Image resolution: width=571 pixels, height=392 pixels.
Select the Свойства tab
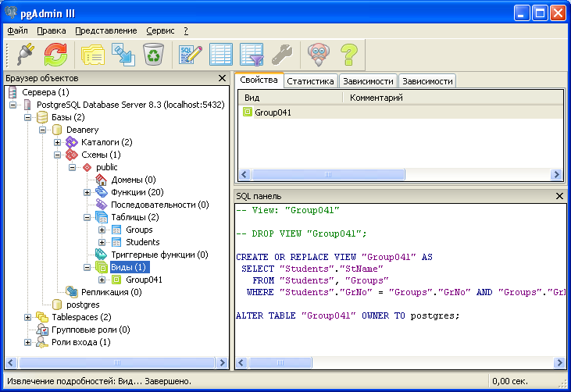click(259, 80)
